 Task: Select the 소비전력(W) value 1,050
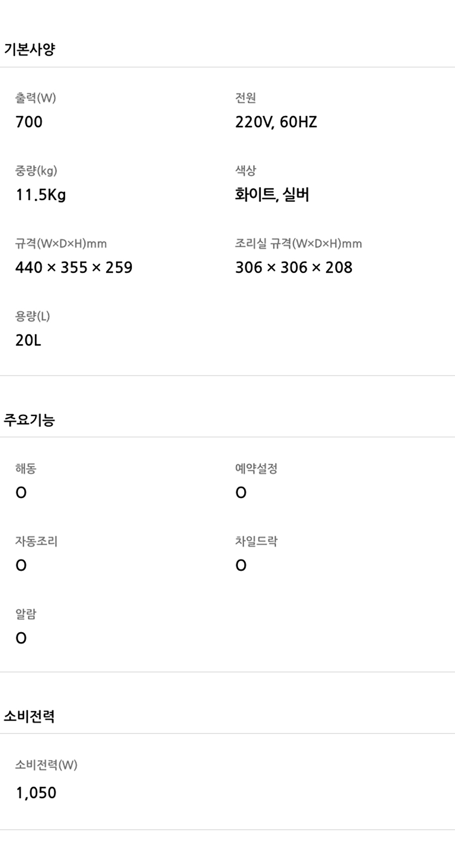36,793
